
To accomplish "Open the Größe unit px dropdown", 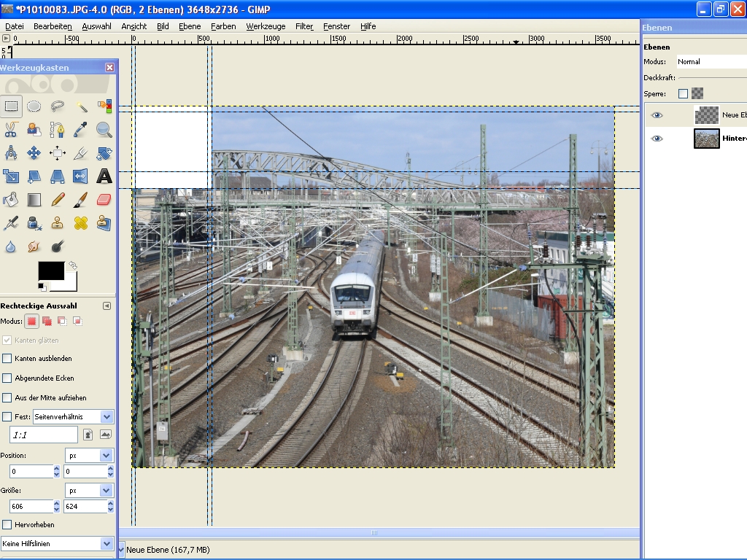I will coord(88,491).
